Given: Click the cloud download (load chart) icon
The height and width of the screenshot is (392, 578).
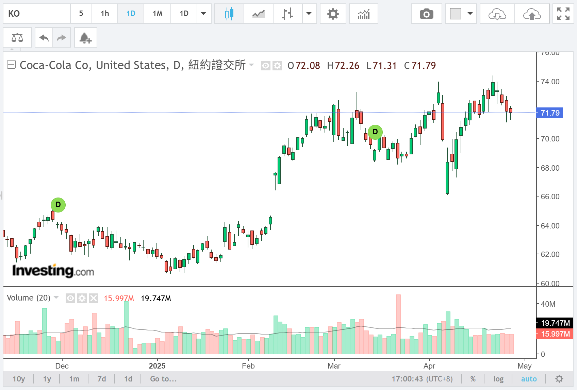Looking at the screenshot, I should pos(497,14).
